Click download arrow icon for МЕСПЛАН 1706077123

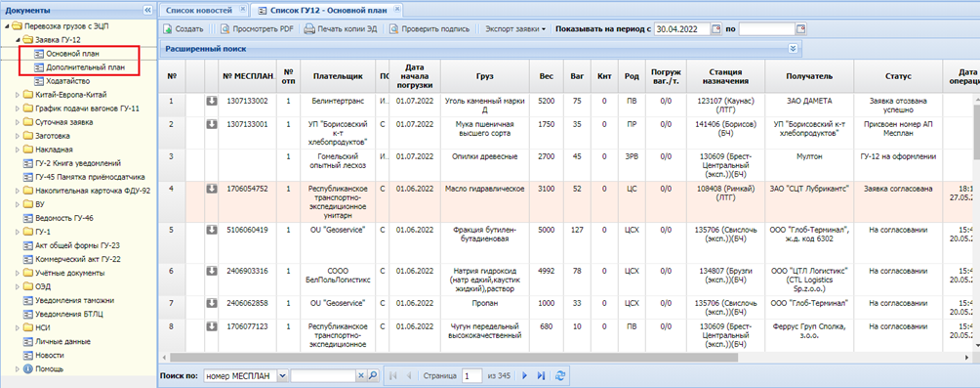click(x=212, y=326)
